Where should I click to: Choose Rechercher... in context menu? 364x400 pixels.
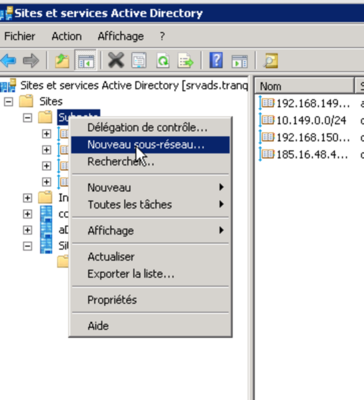(x=150, y=162)
